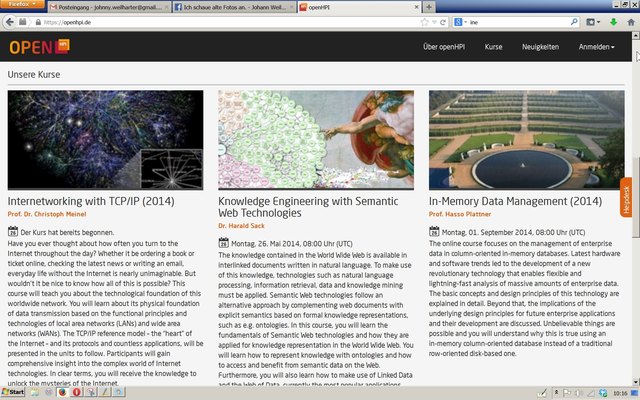Expand the Anmelden dropdown
This screenshot has height=400, width=640.
tap(596, 47)
